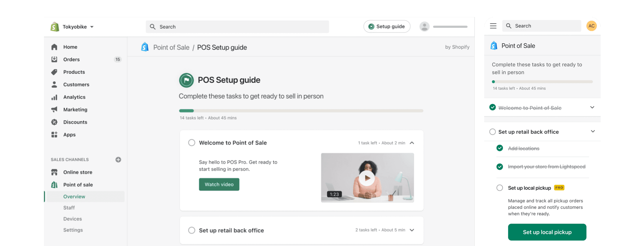Click 2 tasks left About 5 min text

point(380,230)
